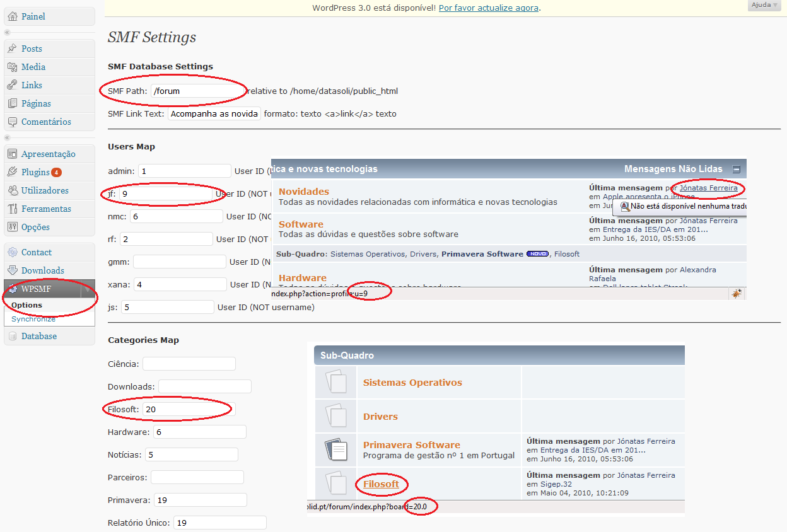Click the Primavera category field
Viewport: 787px width, 532px height.
click(201, 500)
